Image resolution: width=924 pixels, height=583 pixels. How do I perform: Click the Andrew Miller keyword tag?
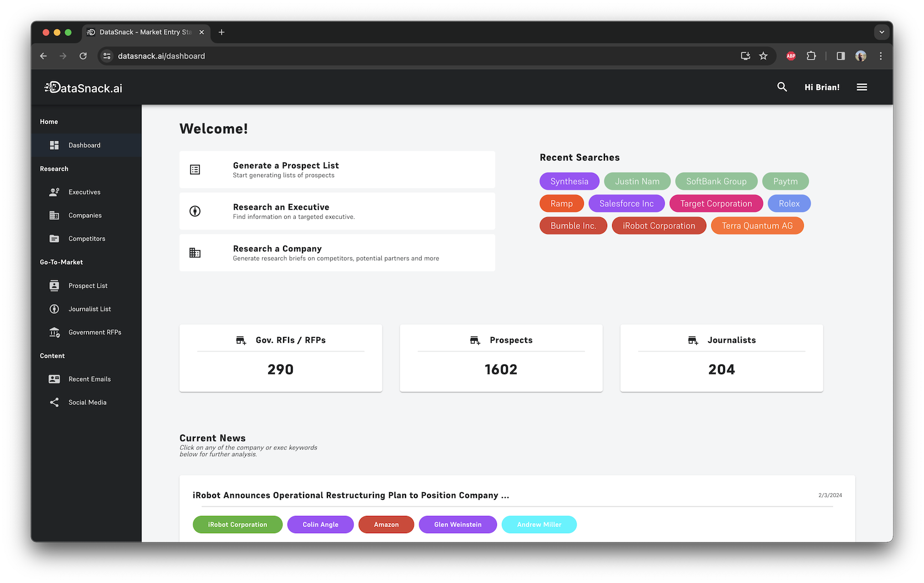[539, 525]
